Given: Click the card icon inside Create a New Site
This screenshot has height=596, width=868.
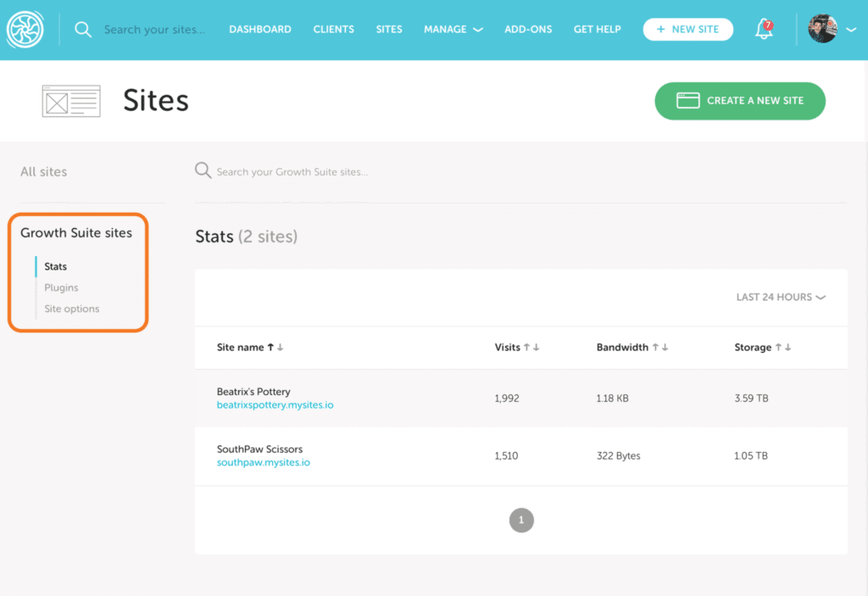Looking at the screenshot, I should (687, 100).
